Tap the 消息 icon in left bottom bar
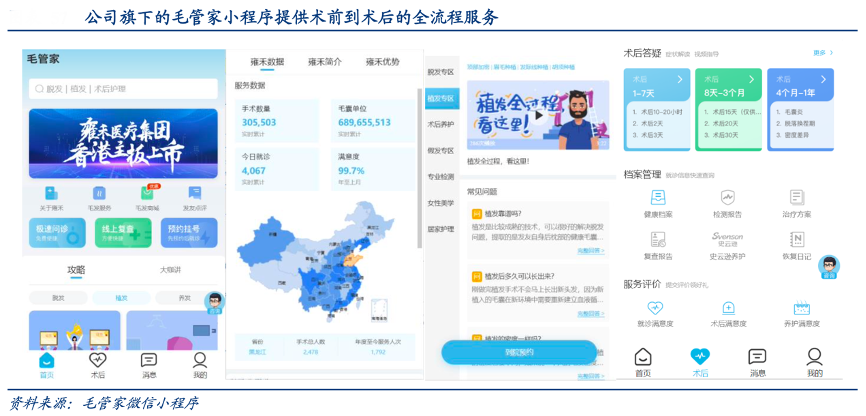This screenshot has width=866, height=416. [x=149, y=361]
